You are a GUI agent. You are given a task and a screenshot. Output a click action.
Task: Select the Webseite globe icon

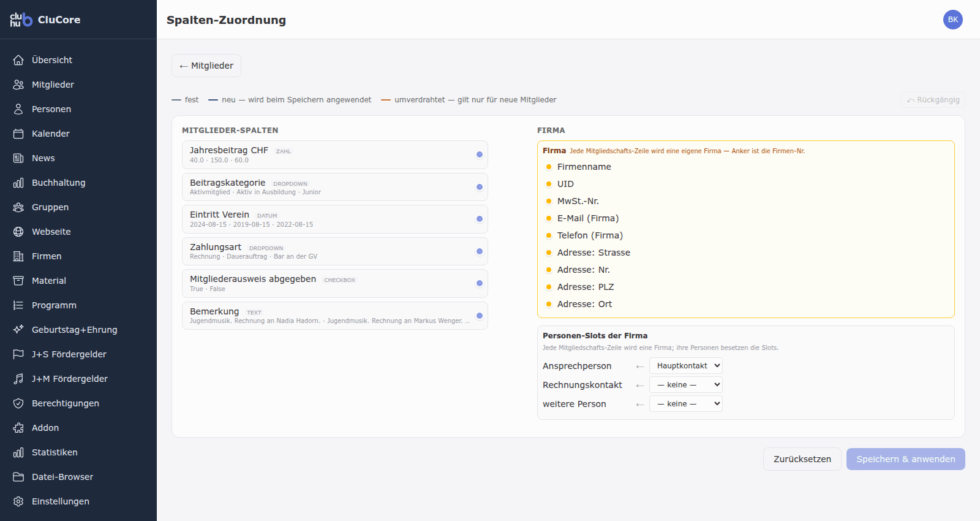click(x=18, y=232)
